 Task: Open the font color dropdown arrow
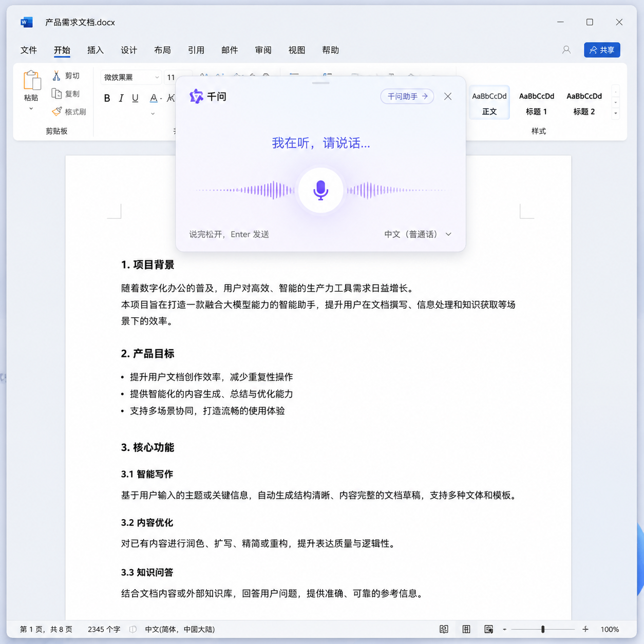click(161, 98)
